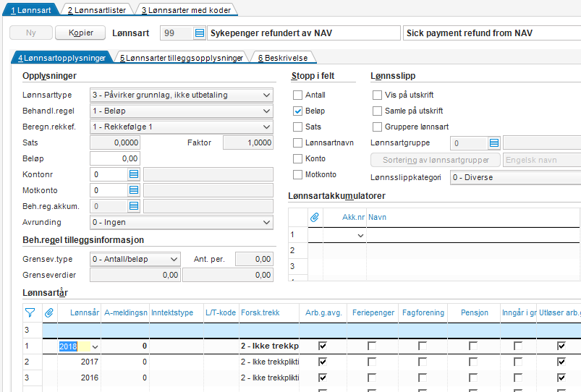The height and width of the screenshot is (392, 581).
Task: Click the Beløp amount field
Action: (x=115, y=158)
